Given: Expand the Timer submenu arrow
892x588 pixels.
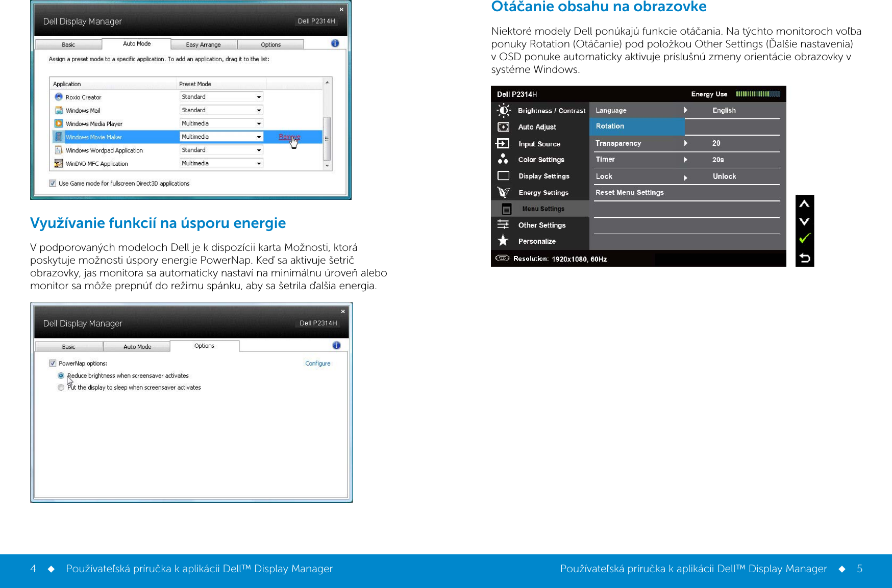Looking at the screenshot, I should point(685,160).
